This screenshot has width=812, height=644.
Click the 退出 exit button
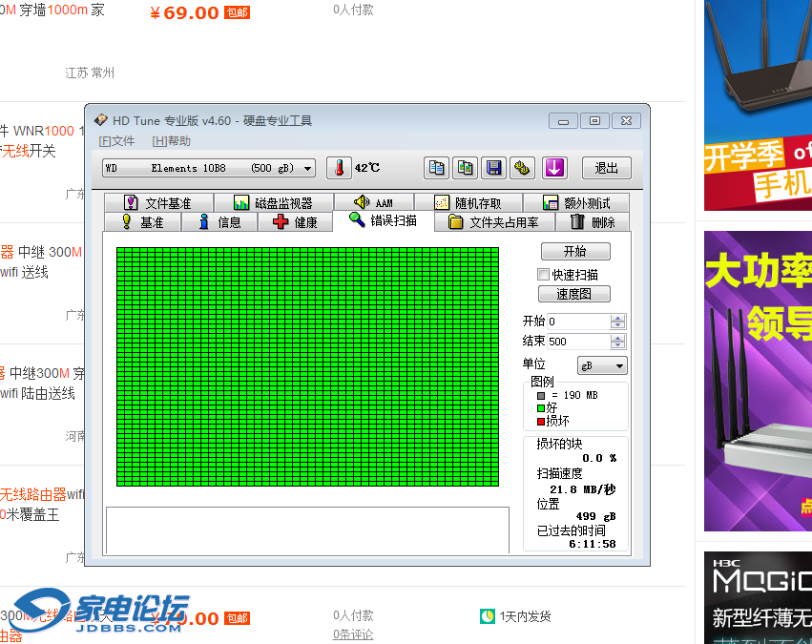tap(607, 168)
